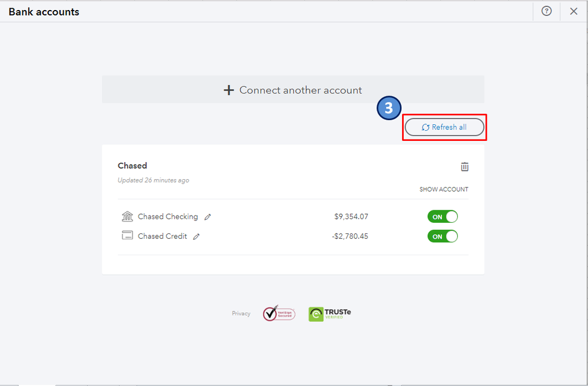Close the Bank accounts dialog

573,11
